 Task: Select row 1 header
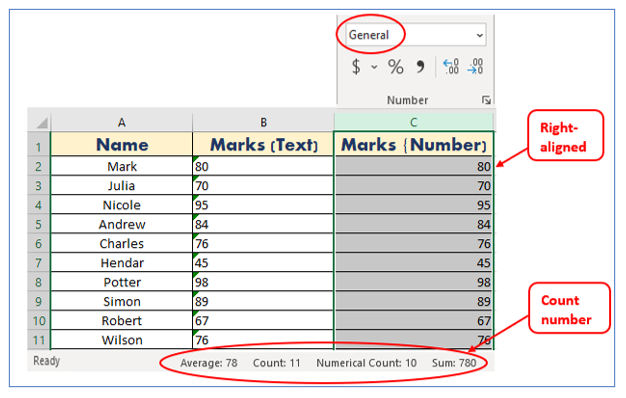pyautogui.click(x=39, y=145)
